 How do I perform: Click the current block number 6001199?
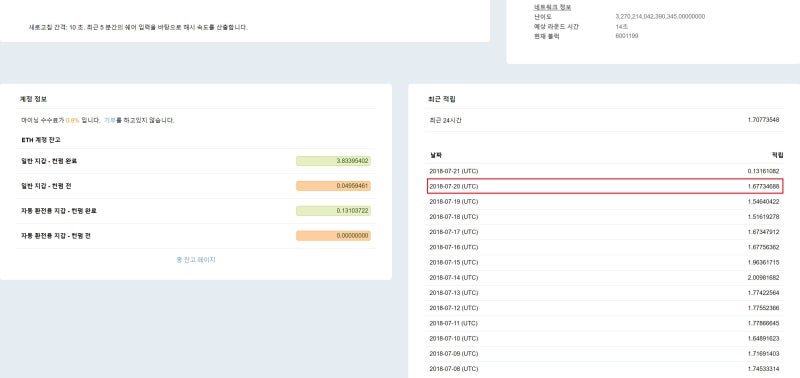pyautogui.click(x=627, y=36)
